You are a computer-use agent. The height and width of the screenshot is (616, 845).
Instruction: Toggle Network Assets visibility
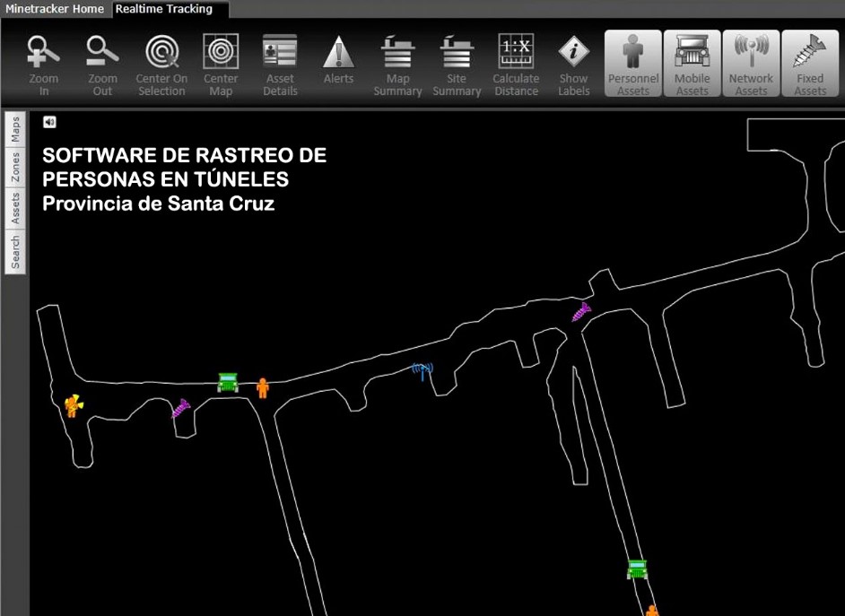(751, 64)
